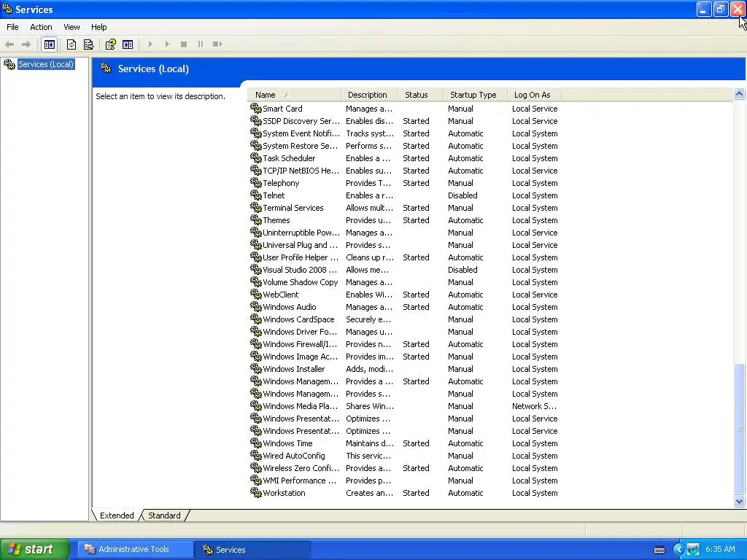Click the scrollbar down arrow
Image resolution: width=747 pixels, height=560 pixels.
click(x=740, y=501)
